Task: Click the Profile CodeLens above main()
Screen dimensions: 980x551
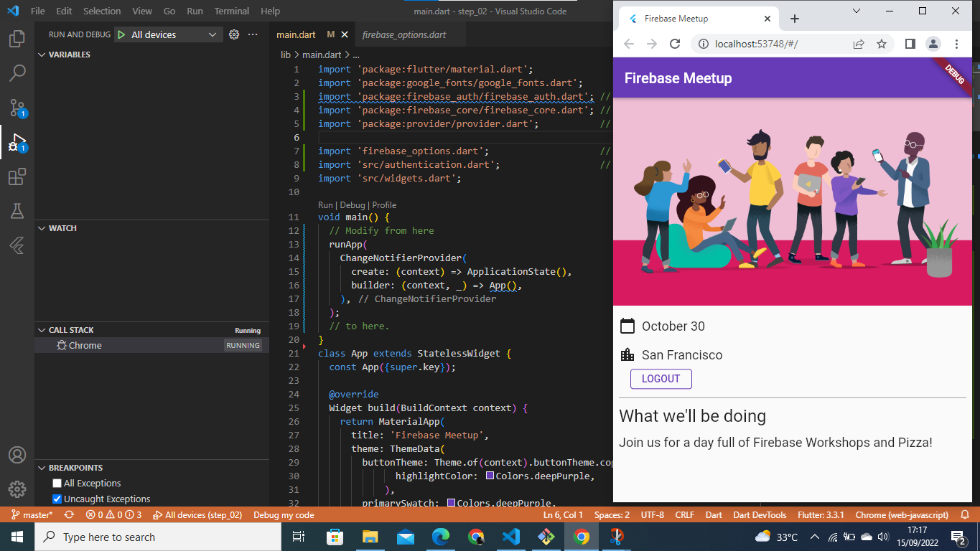Action: [384, 204]
